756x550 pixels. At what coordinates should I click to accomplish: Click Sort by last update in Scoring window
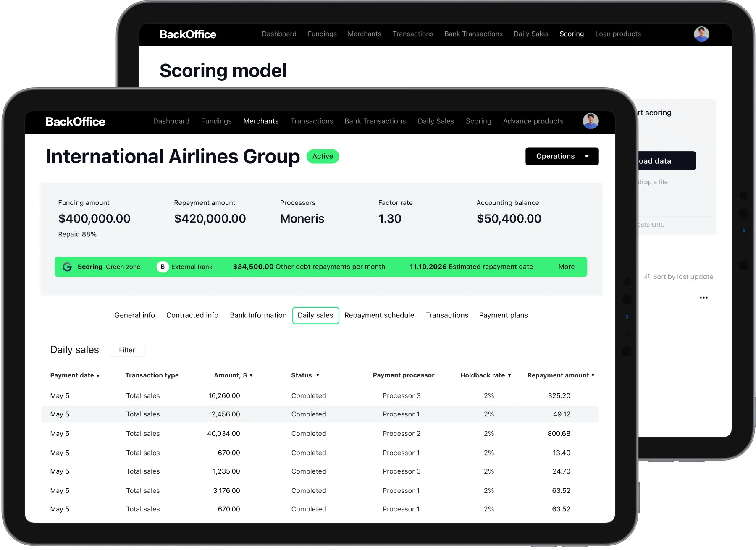[x=683, y=277]
